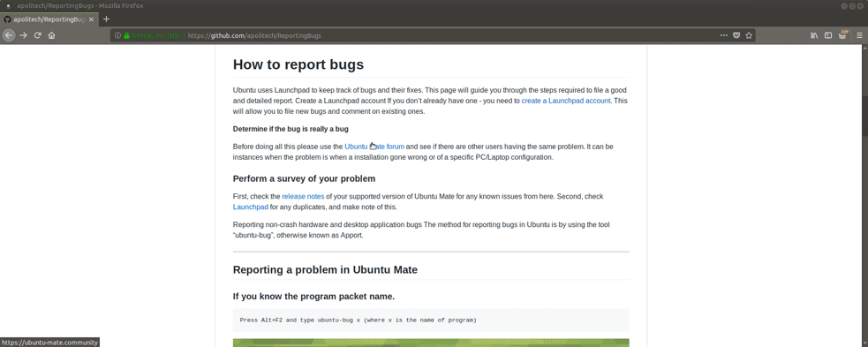Save the page to Pocket
This screenshot has width=868, height=347.
tap(736, 35)
